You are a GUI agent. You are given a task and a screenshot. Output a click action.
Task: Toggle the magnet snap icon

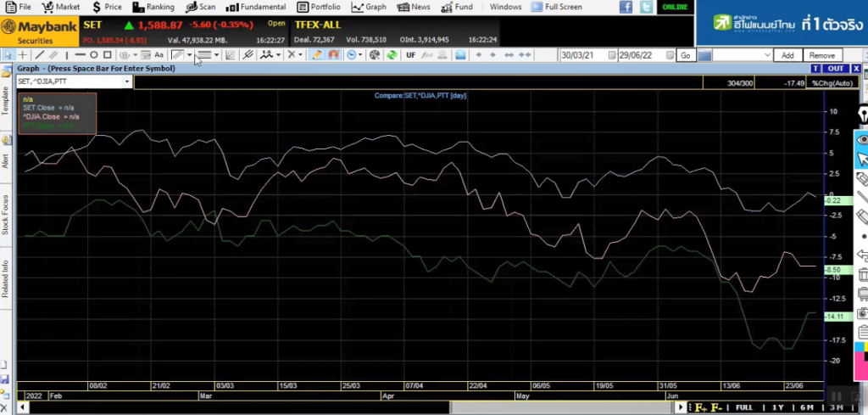point(333,55)
